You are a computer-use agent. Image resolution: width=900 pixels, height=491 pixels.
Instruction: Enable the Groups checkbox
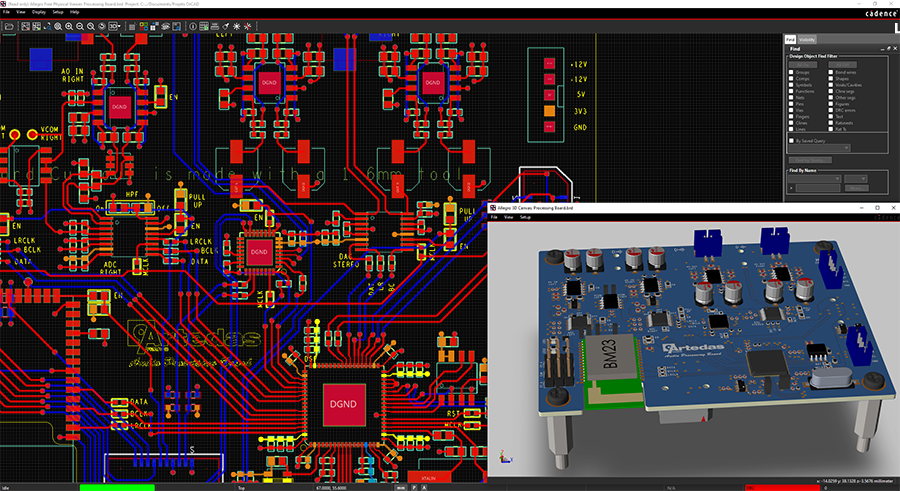coord(791,72)
